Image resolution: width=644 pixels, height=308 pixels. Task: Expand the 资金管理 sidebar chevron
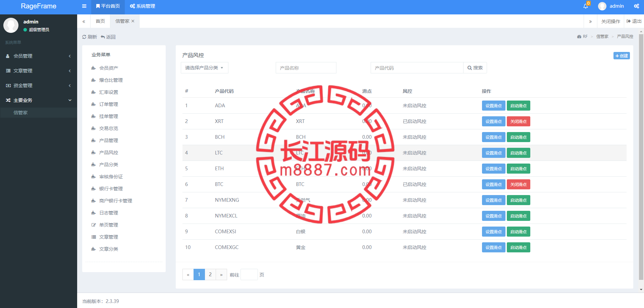[70, 85]
